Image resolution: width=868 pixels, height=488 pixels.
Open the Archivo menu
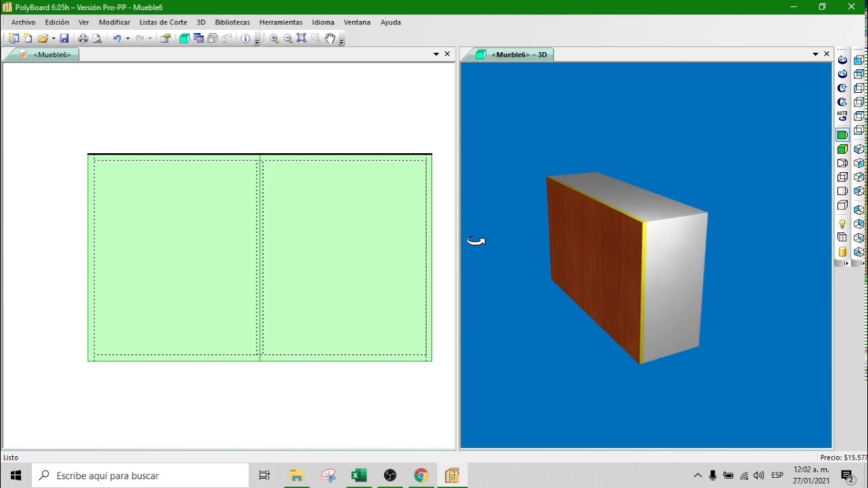(x=23, y=22)
